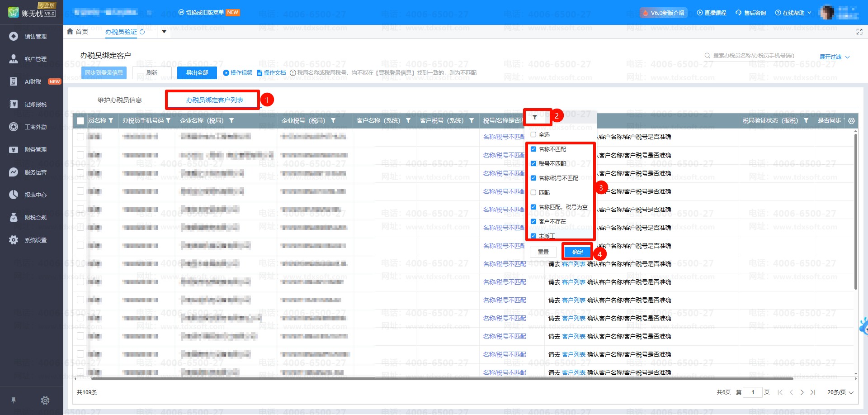Click the pin icon in sidebar bottom

[14, 400]
